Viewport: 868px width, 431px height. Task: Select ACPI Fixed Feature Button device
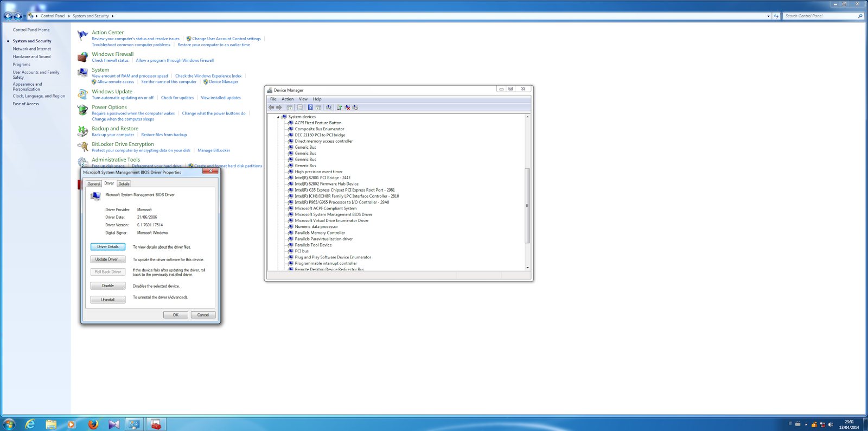click(318, 123)
